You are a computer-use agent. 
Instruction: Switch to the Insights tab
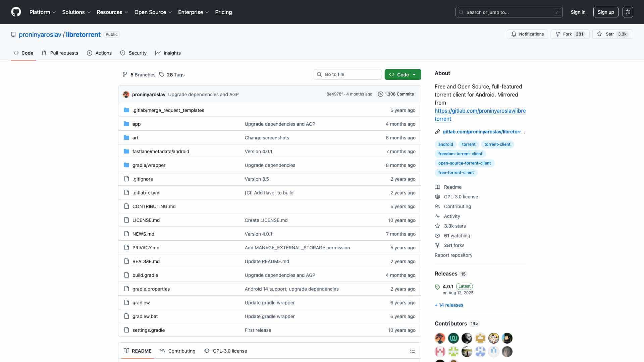(168, 53)
